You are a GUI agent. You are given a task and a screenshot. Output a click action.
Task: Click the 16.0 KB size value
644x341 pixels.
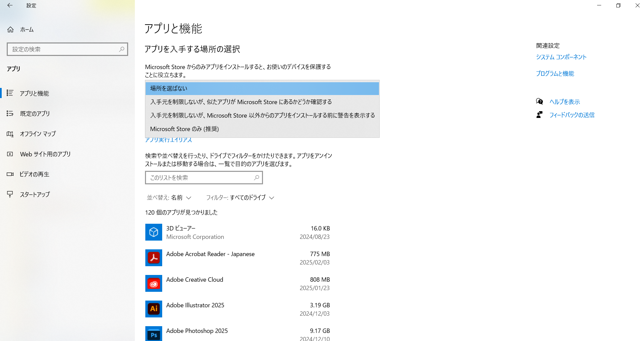click(x=320, y=228)
